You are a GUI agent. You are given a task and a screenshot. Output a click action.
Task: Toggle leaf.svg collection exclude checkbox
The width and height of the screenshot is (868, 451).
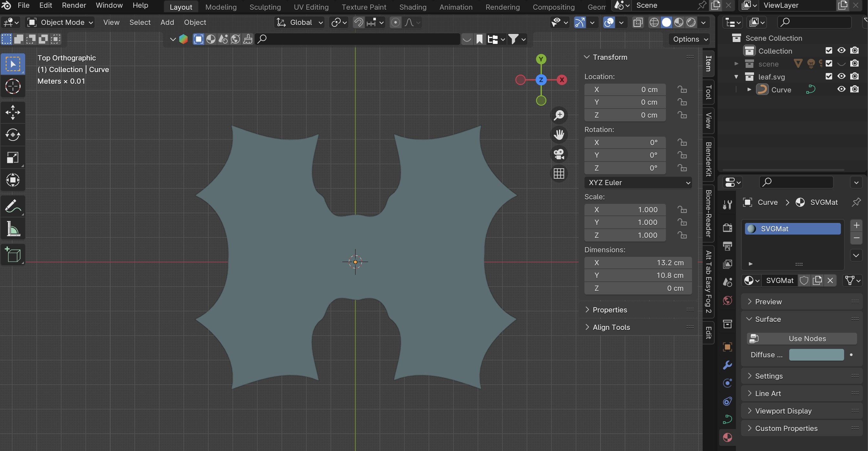point(829,77)
